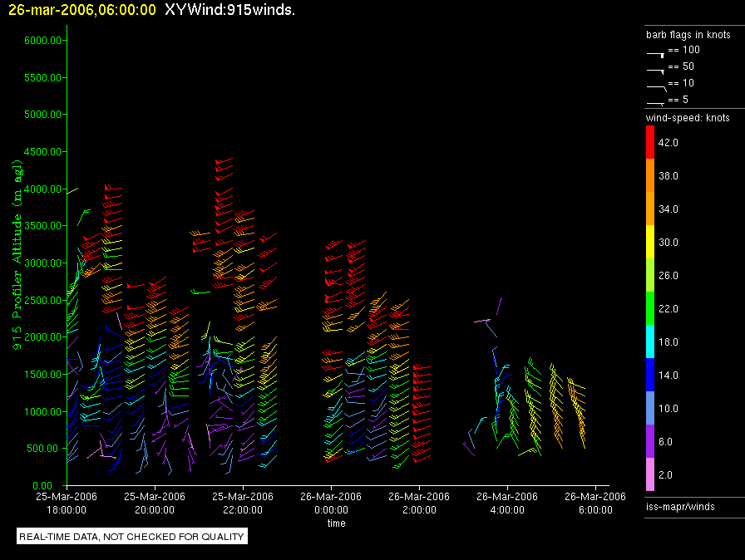This screenshot has height=560, width=745.
Task: Click the 'iss-mapr/winds' label under the legend
Action: point(680,506)
